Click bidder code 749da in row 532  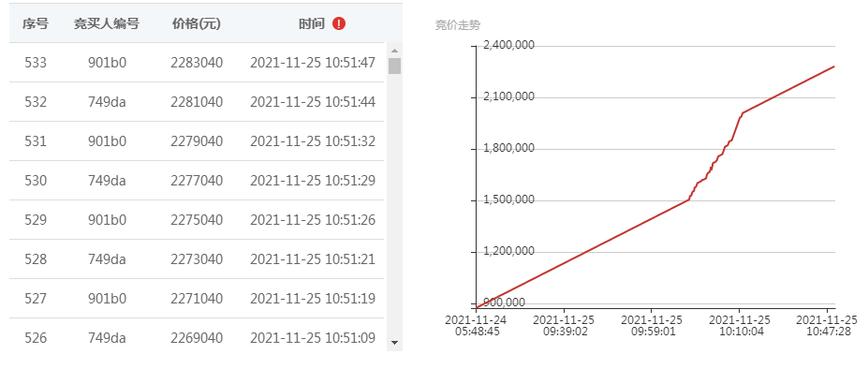coord(107,102)
